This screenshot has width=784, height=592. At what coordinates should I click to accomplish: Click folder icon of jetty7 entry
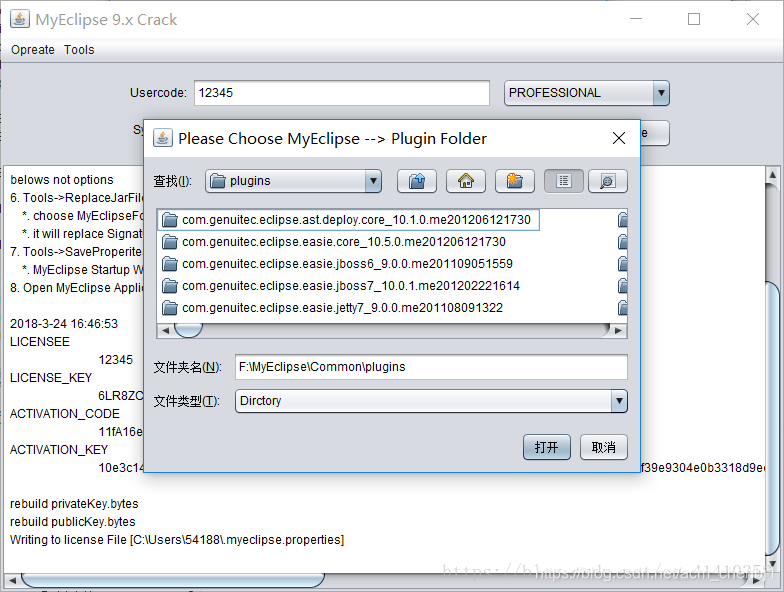[170, 308]
